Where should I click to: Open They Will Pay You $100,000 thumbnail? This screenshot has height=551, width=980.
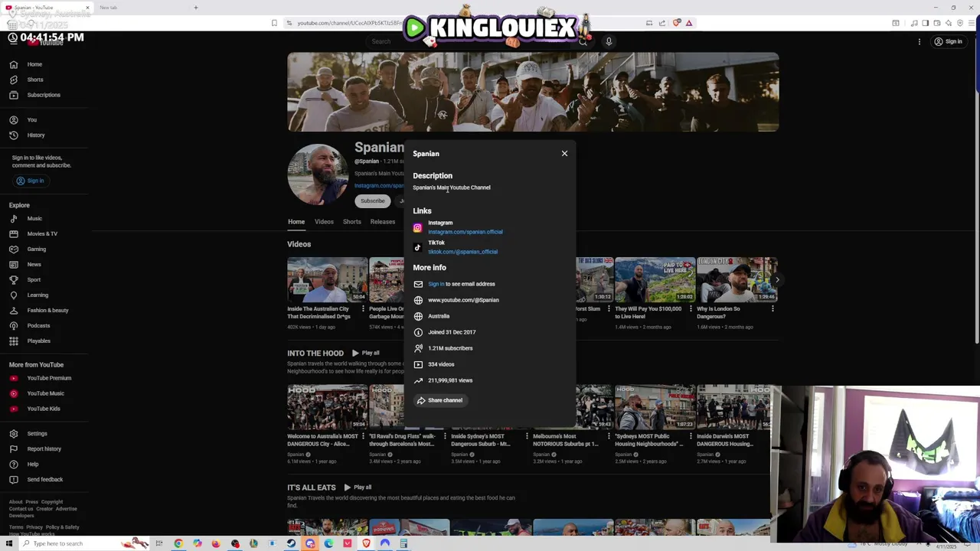655,280
